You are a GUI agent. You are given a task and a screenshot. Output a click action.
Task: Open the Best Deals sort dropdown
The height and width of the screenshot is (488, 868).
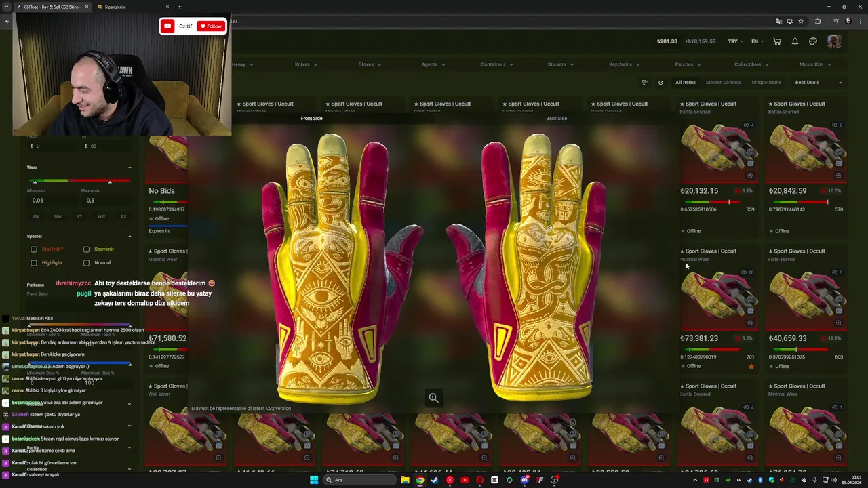818,83
